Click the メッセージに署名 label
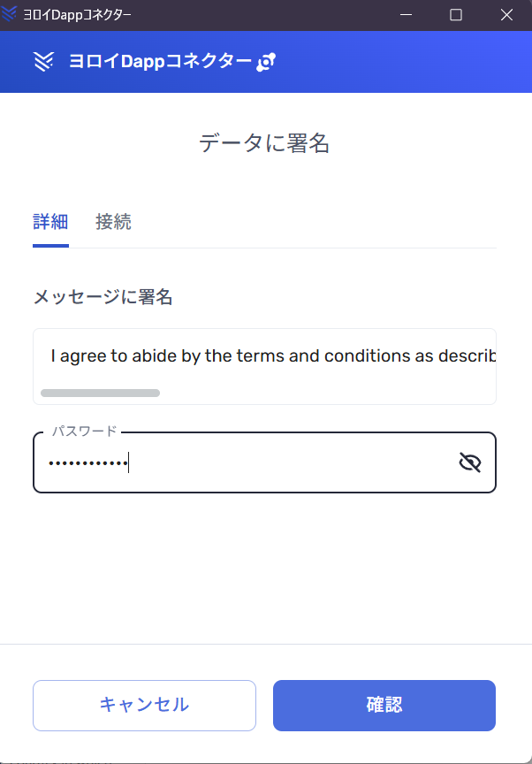The width and height of the screenshot is (532, 764). (x=103, y=297)
